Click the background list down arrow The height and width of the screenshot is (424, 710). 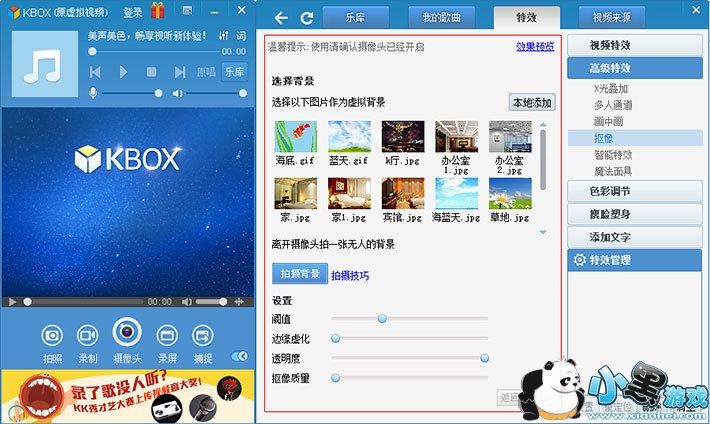point(543,232)
